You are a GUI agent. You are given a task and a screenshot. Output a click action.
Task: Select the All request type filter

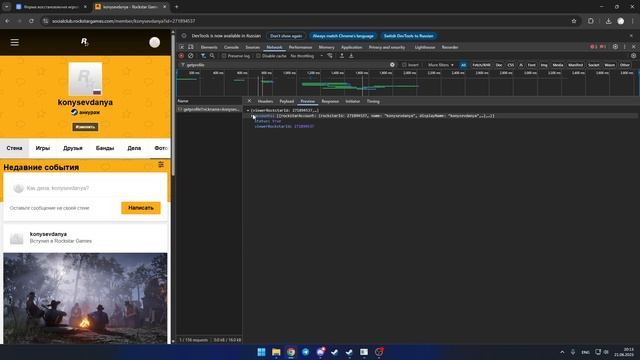(x=463, y=65)
